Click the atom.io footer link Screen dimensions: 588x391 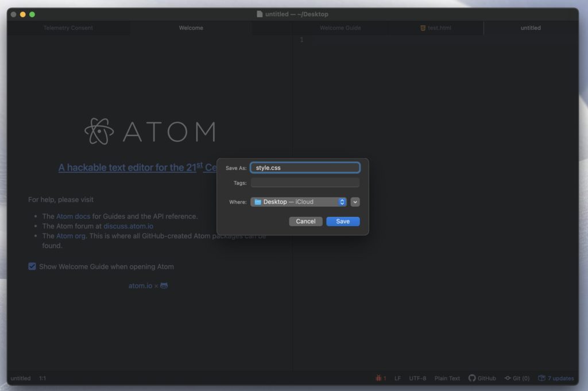click(x=140, y=286)
